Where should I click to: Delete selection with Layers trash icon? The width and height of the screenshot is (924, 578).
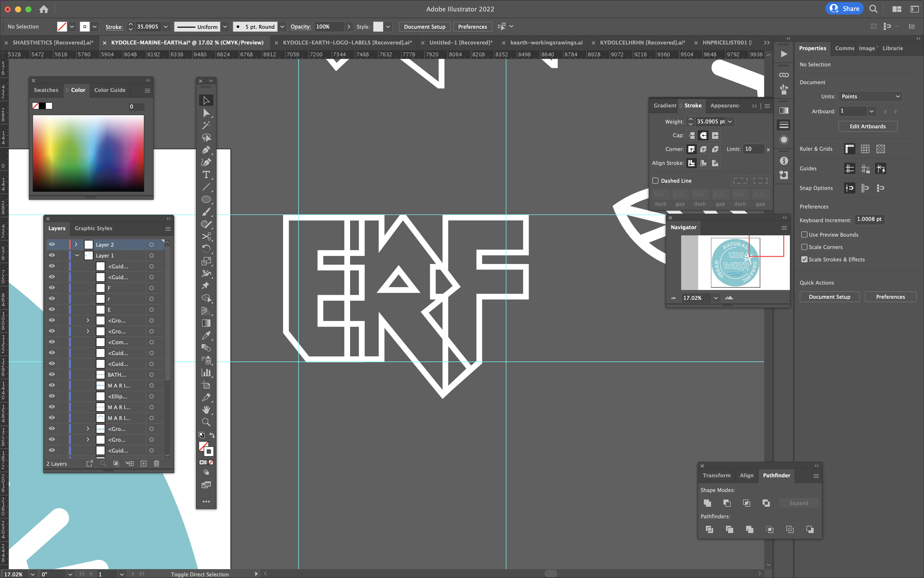156,463
